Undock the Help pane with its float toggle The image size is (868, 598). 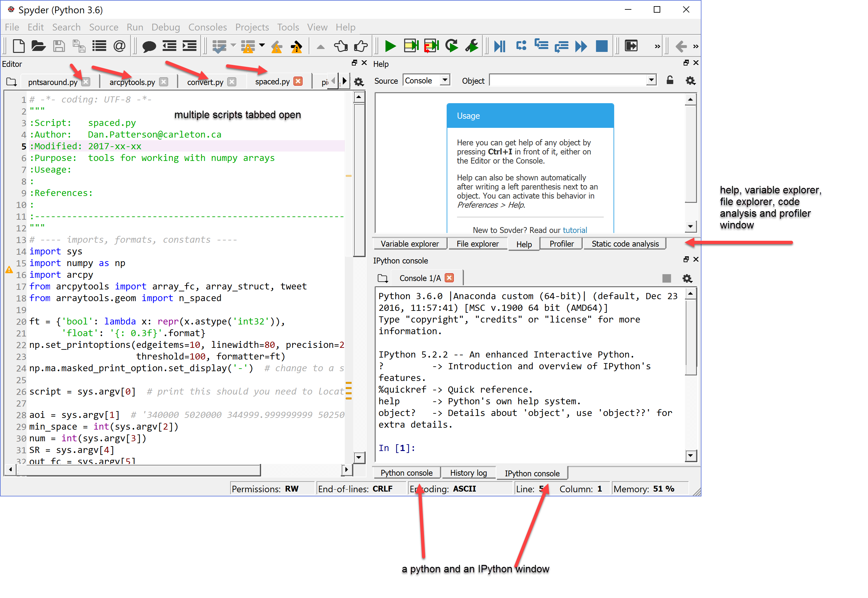(x=686, y=63)
